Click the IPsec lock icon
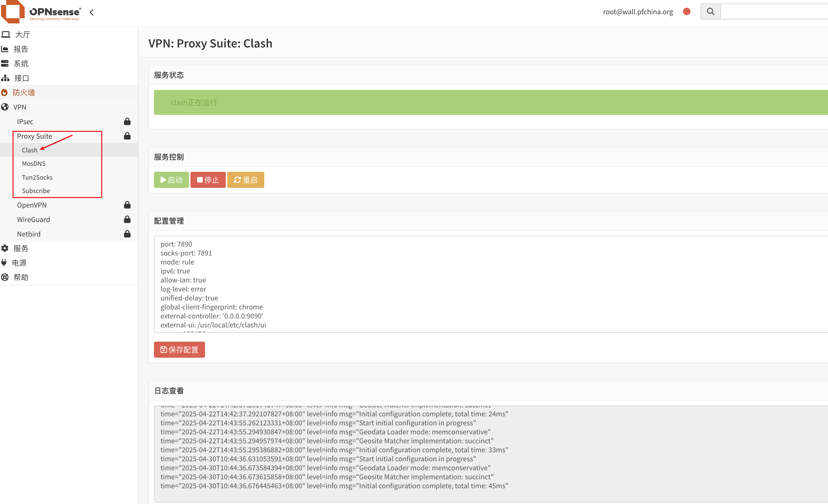Viewport: 828px width, 504px height. 127,122
